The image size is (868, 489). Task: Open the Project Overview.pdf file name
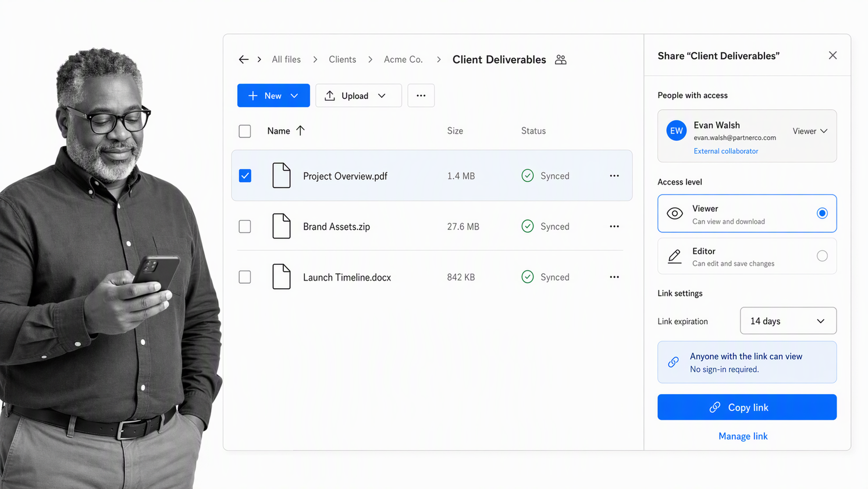tap(345, 176)
